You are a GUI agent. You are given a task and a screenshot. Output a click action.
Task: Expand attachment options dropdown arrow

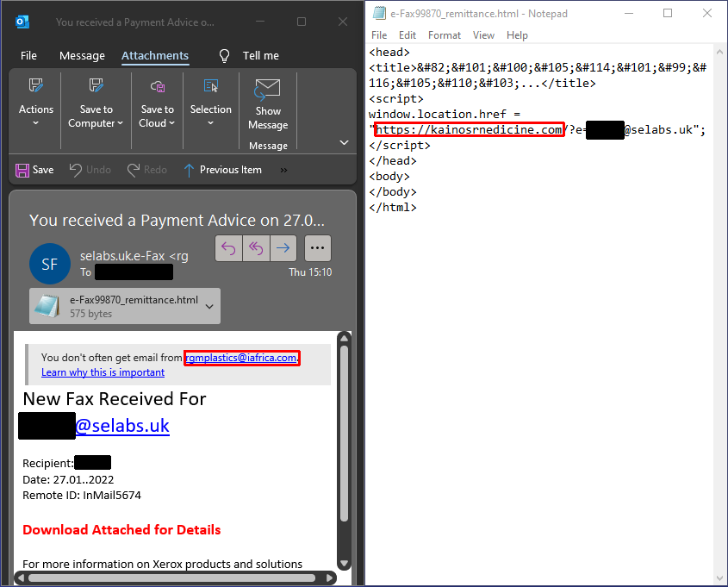point(210,307)
